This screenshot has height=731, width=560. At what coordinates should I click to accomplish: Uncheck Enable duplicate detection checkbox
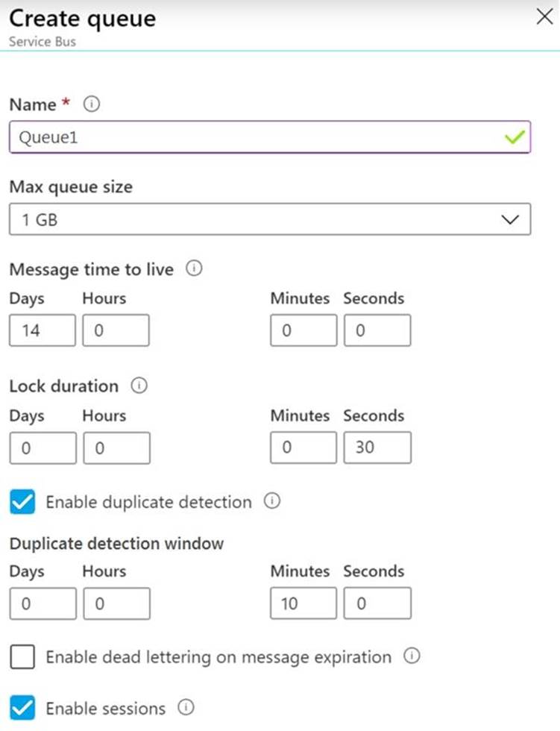(23, 502)
